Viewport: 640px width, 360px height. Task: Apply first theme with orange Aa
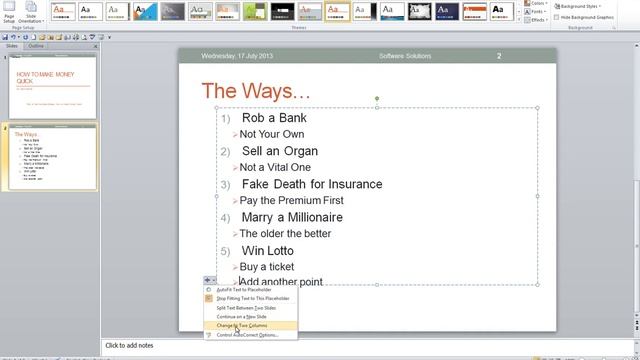click(63, 11)
